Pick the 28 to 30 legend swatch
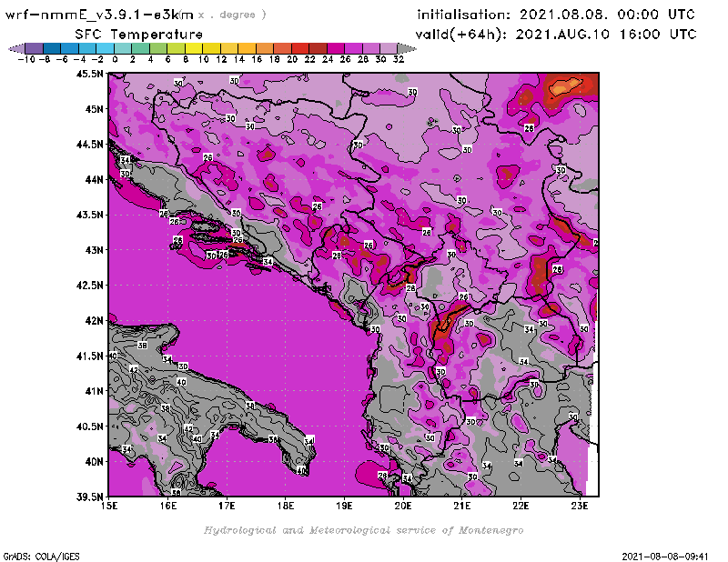 pos(371,48)
